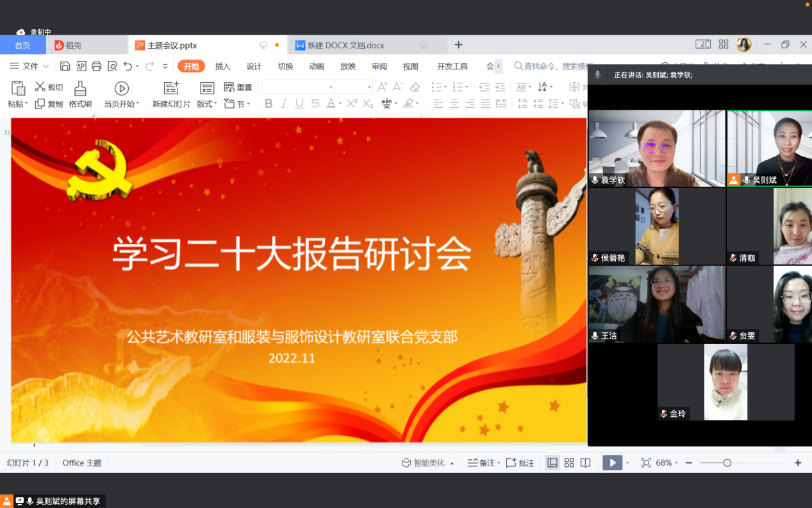This screenshot has height=508, width=812.
Task: Open the 68% zoom level dropdown
Action: coord(667,463)
